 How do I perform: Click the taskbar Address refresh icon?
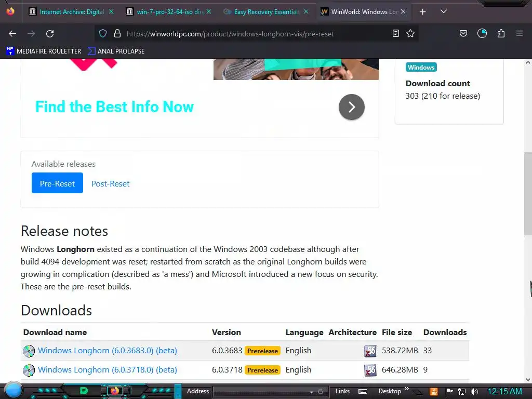tap(320, 392)
